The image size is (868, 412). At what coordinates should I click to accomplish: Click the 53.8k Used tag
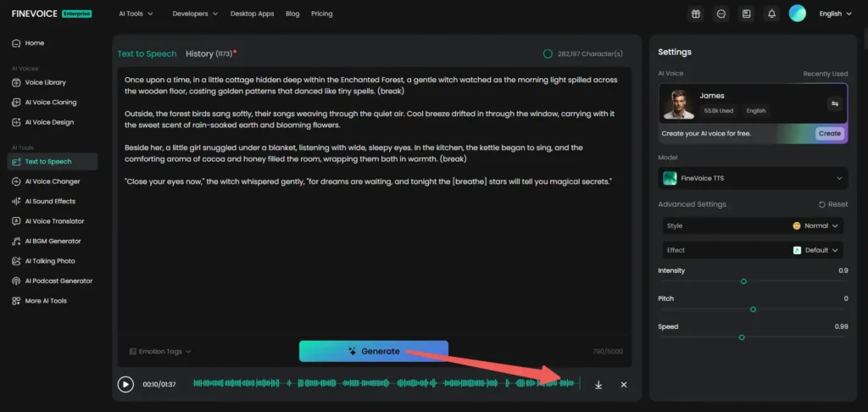(x=719, y=111)
